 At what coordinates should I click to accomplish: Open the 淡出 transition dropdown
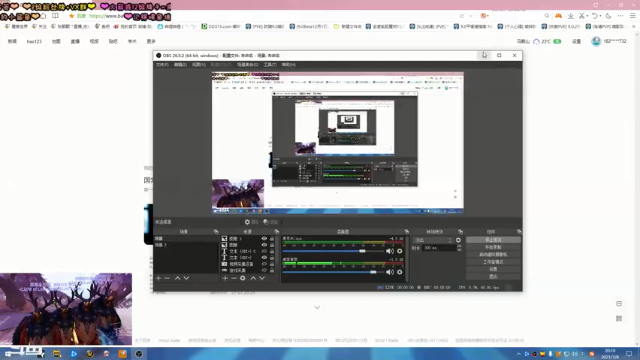click(433, 240)
